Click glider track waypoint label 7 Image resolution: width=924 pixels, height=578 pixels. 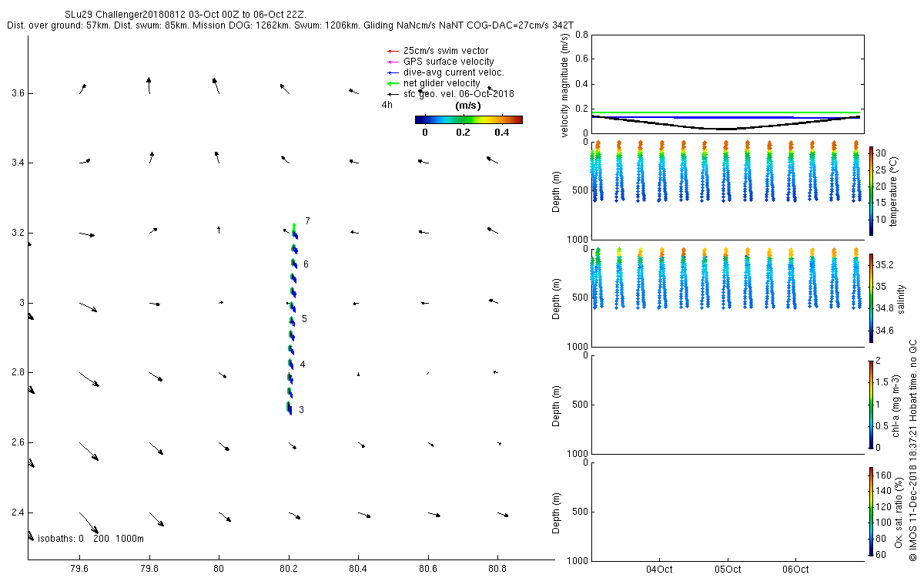(x=307, y=221)
